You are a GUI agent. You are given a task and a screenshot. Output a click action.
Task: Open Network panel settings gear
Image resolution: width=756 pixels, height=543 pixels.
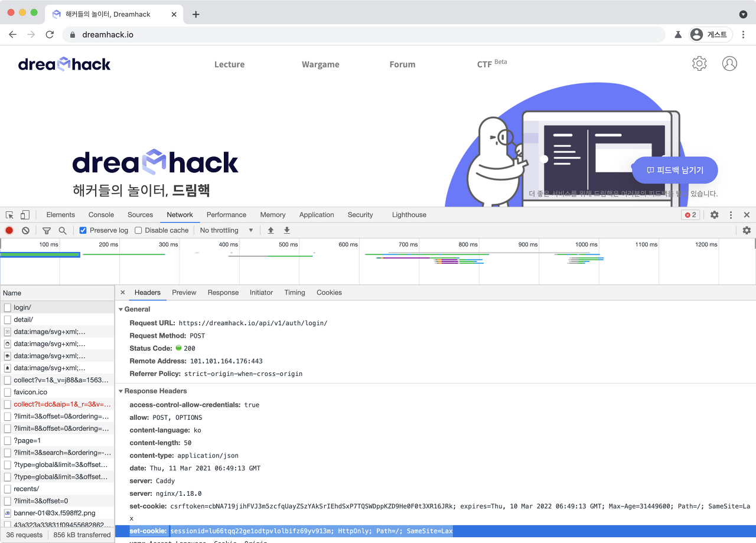[x=747, y=230]
